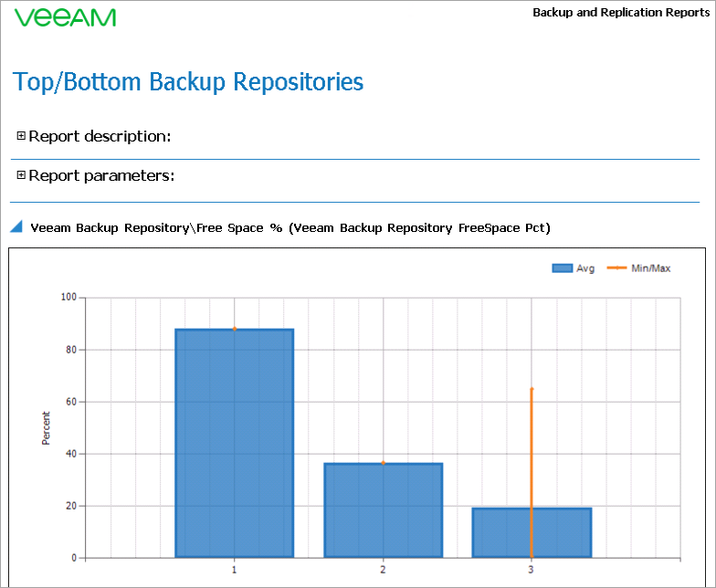Click the orange max point atop bar 1
Viewport: 716px width, 588px height.
[234, 329]
